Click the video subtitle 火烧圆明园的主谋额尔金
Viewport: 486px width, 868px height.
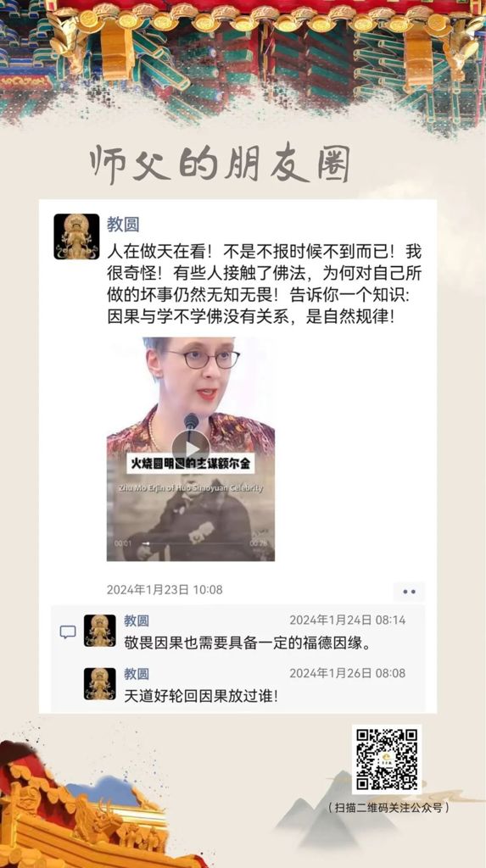pos(190,463)
